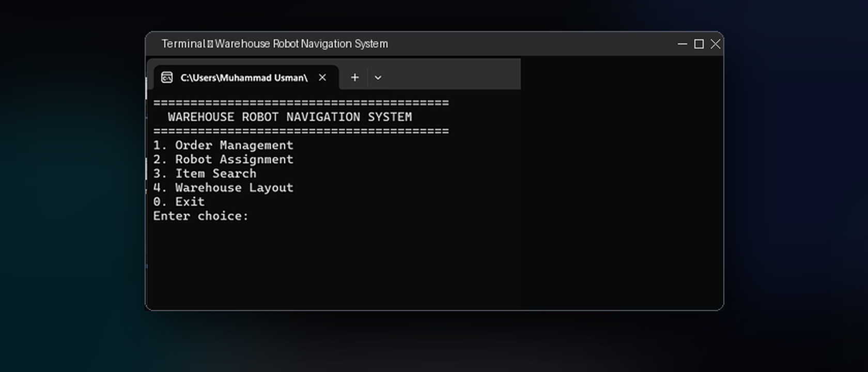The width and height of the screenshot is (868, 372).
Task: Click the 'WAREHOUSE ROBOT NAVIGATION SYSTEM' header text
Action: 290,117
